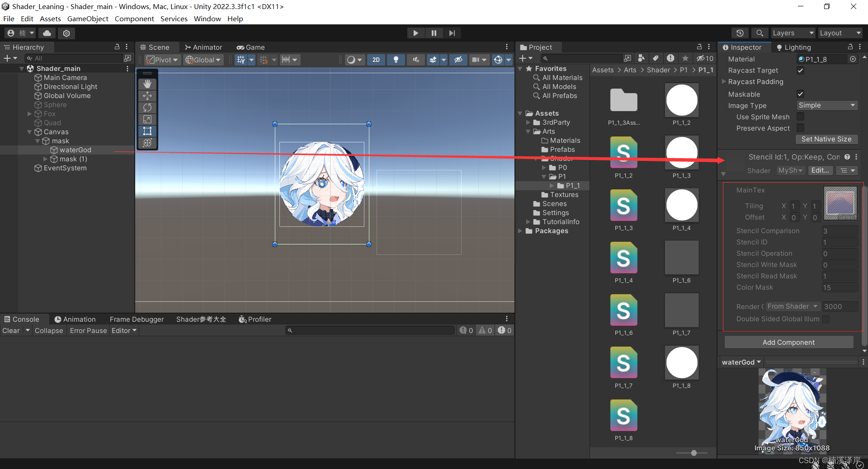Screen dimensions: 868x469
Task: Switch to the Animator tab
Action: (x=203, y=47)
